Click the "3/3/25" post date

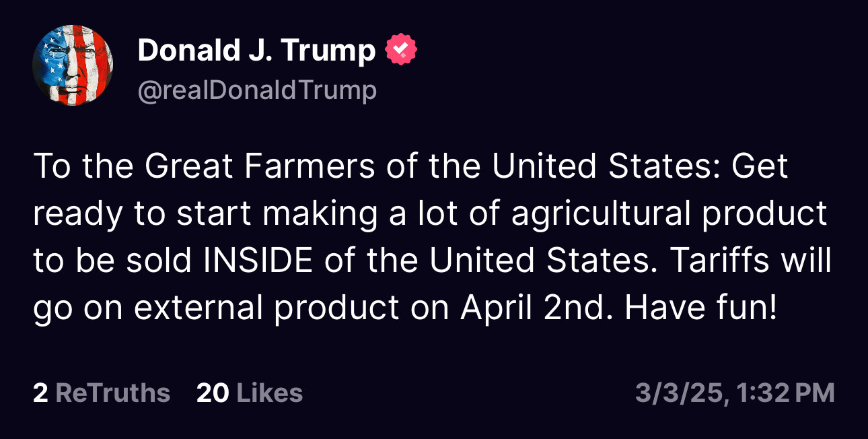(680, 393)
